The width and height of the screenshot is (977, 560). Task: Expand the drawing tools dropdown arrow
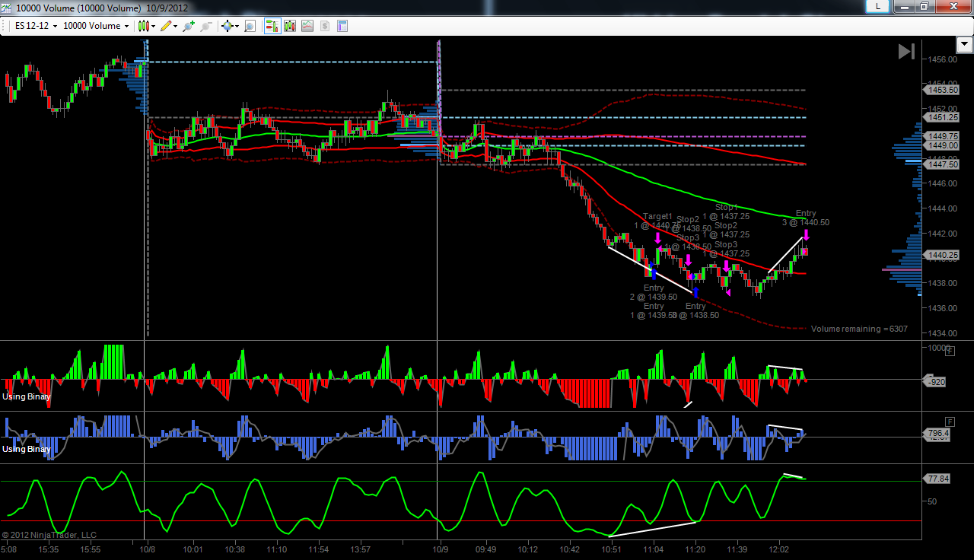[x=176, y=26]
